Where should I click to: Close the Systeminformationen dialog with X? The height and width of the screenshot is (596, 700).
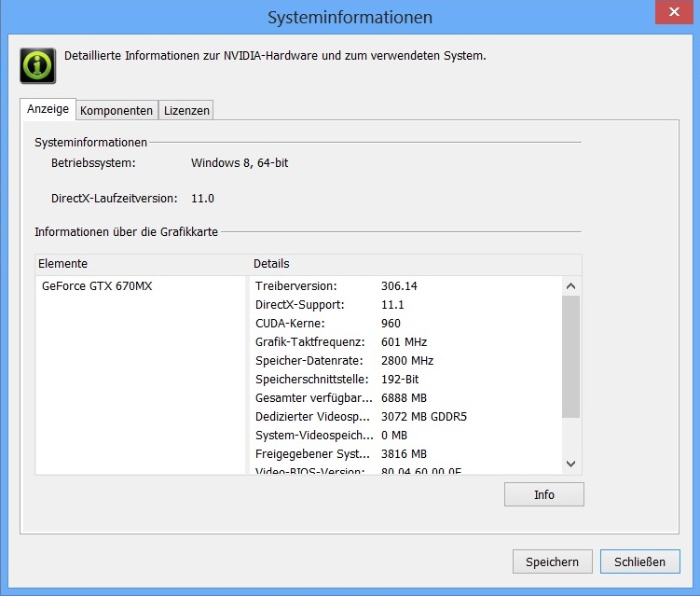[x=674, y=12]
